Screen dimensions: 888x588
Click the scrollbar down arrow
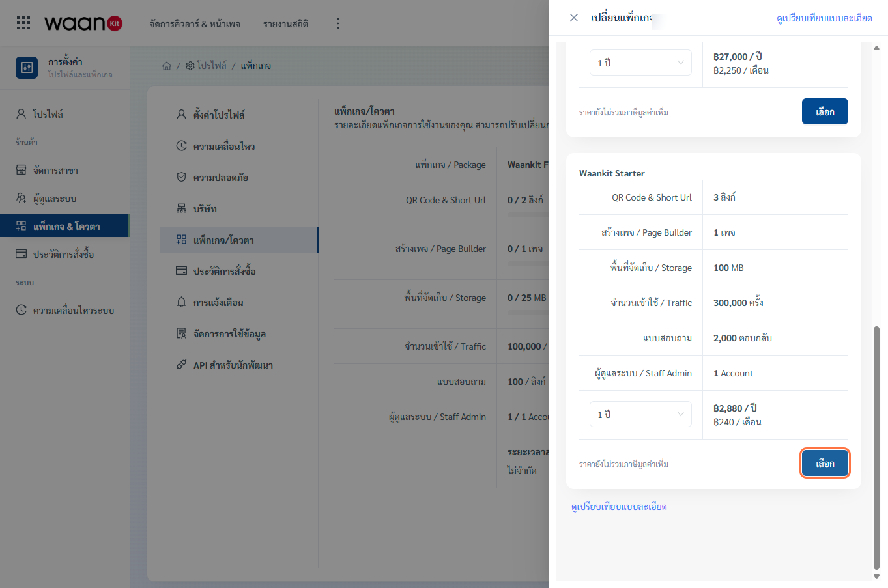(876, 576)
